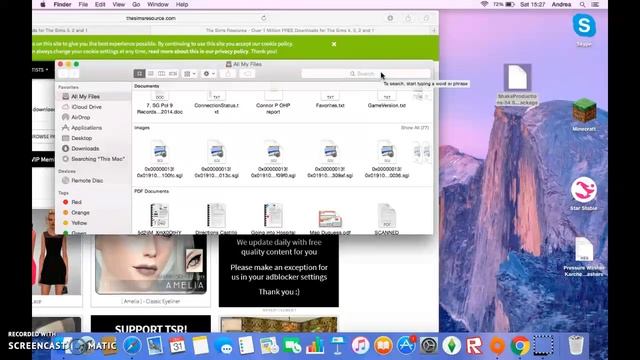Open Numbers from the Dock
The width and height of the screenshot is (640, 360).
(x=315, y=346)
